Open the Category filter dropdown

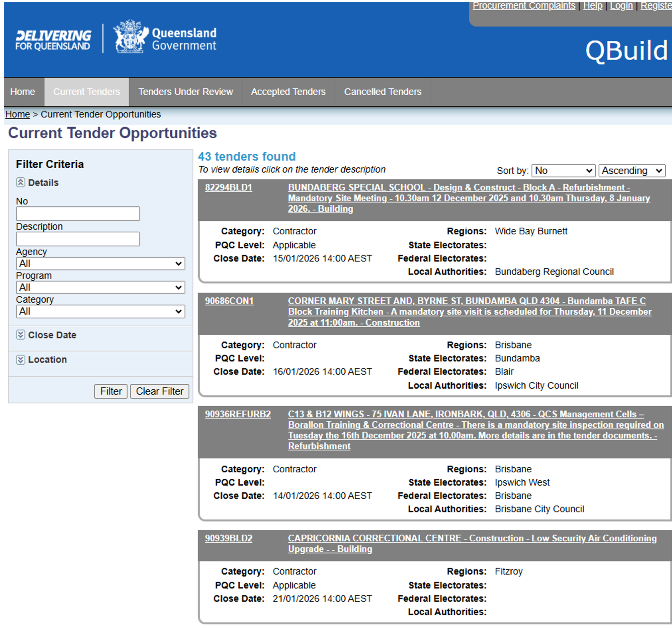(x=100, y=312)
